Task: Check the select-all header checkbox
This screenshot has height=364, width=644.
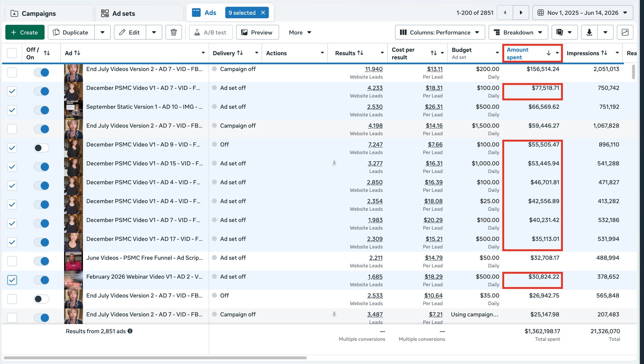Action: [12, 53]
